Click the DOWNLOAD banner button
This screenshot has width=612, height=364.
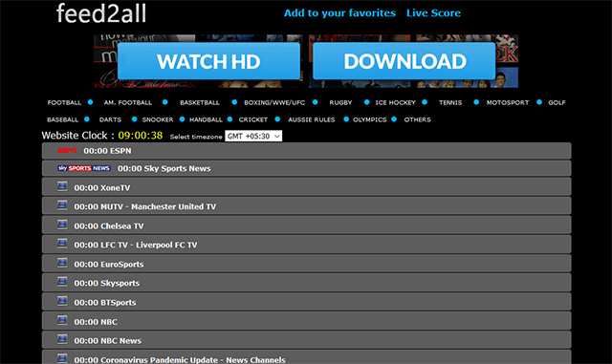pyautogui.click(x=404, y=61)
